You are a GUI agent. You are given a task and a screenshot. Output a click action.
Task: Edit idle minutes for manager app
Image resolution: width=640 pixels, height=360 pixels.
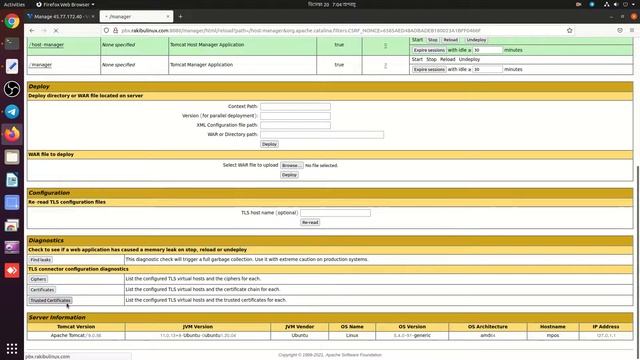[487, 70]
